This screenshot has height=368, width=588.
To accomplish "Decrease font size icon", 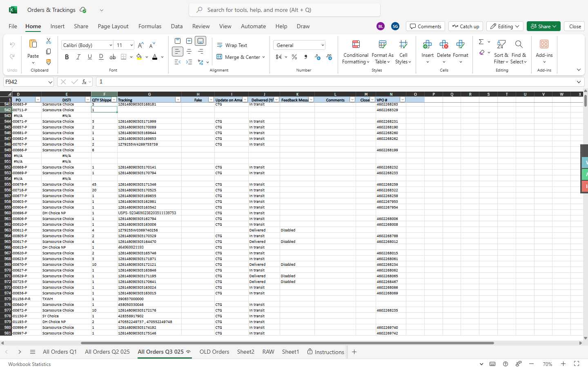I will click(x=152, y=45).
